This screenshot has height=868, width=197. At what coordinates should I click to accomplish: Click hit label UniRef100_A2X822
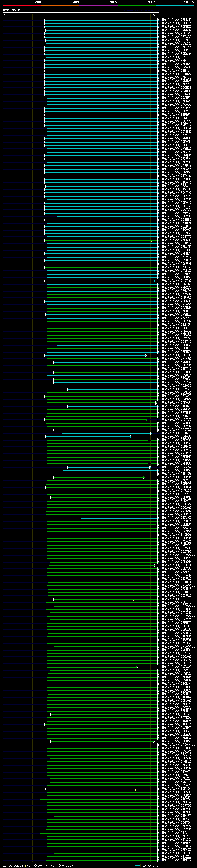(177, 74)
